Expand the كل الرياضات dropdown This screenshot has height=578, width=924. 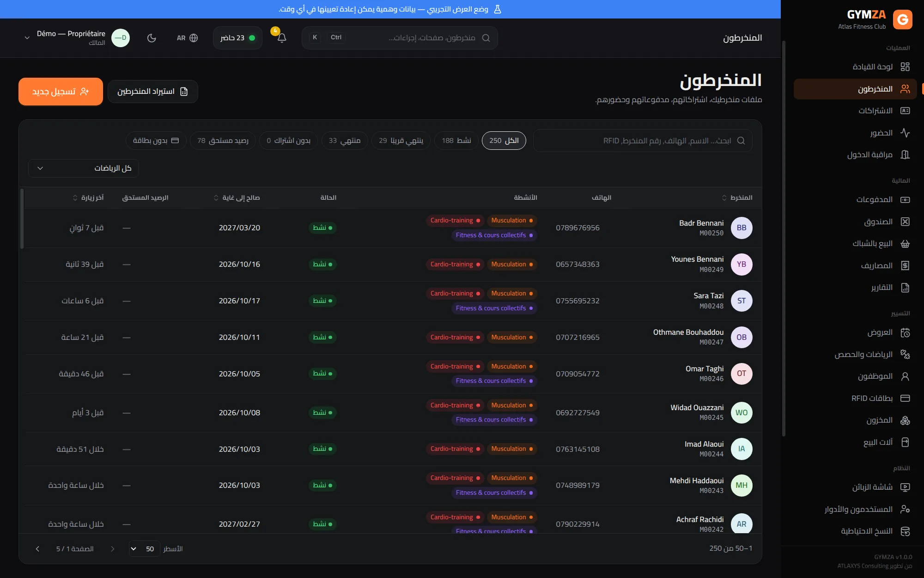click(84, 168)
